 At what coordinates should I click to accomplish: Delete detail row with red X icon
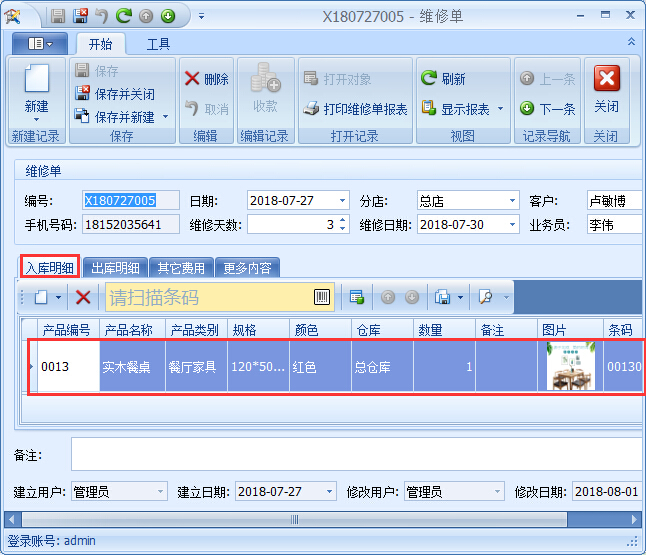click(x=83, y=297)
